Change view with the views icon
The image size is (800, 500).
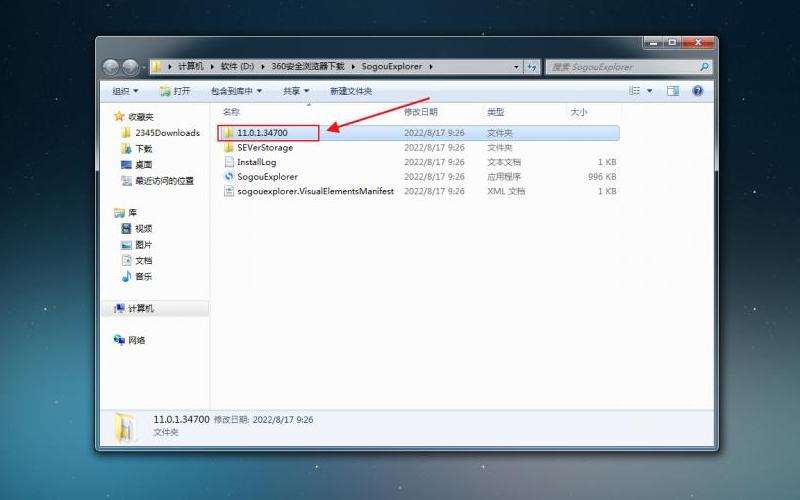635,91
